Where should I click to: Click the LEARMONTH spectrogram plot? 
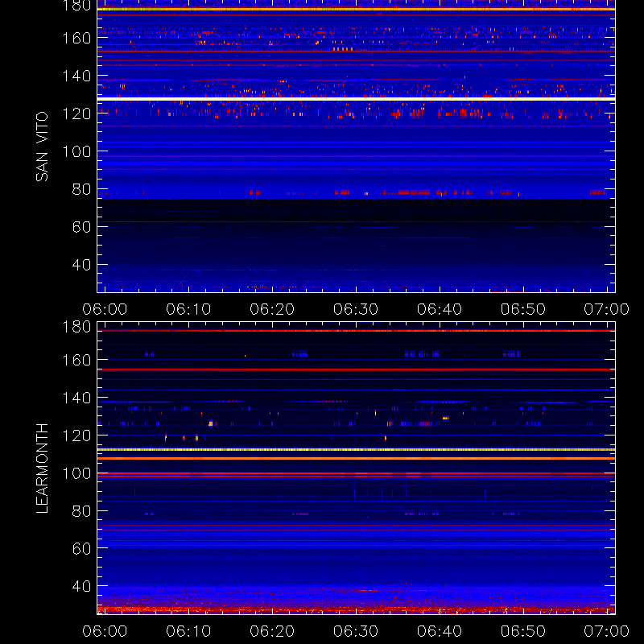tap(356, 468)
